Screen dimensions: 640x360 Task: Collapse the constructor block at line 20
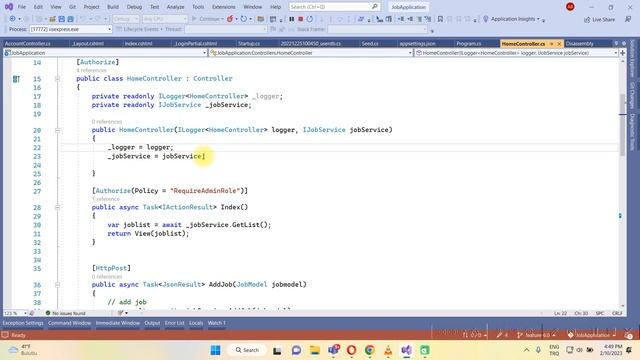57,130
